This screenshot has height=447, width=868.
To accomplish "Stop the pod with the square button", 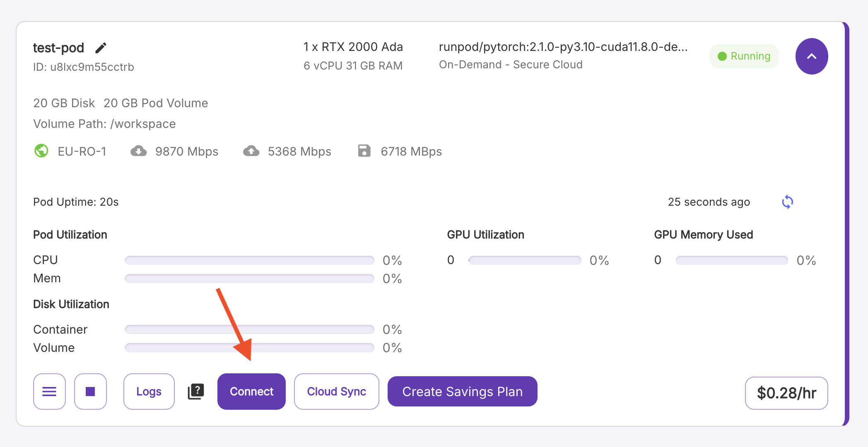I will (x=90, y=392).
